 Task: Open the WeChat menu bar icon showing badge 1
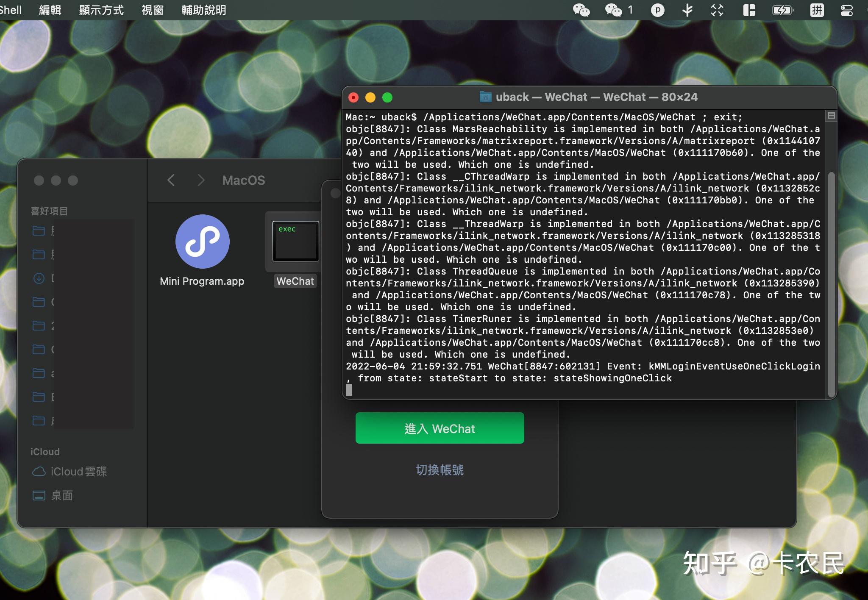click(619, 10)
